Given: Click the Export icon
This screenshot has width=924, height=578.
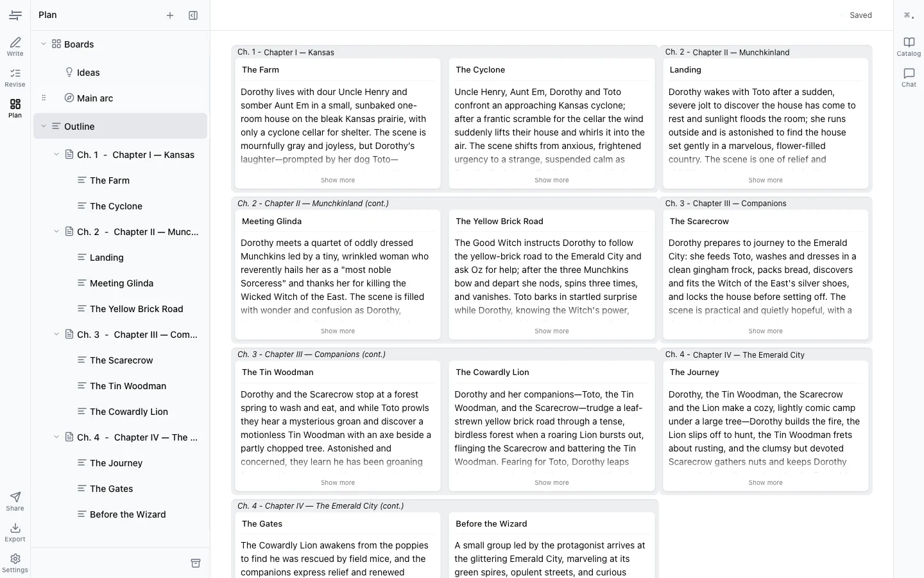Looking at the screenshot, I should click(x=15, y=532).
